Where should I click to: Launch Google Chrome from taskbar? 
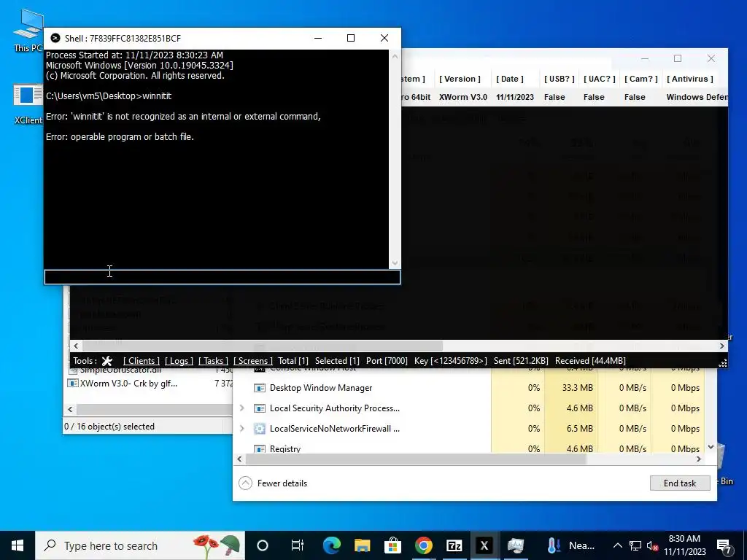tap(424, 545)
